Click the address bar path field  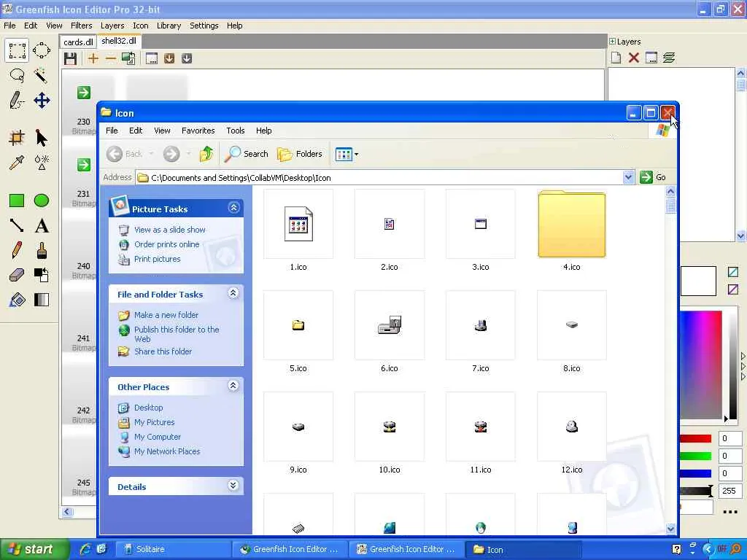pyautogui.click(x=379, y=178)
